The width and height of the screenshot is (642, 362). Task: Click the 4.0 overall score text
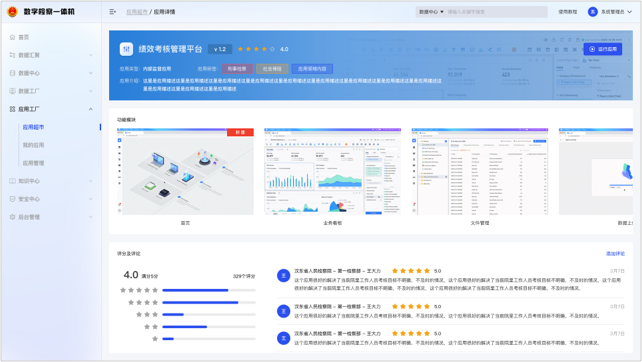(131, 275)
